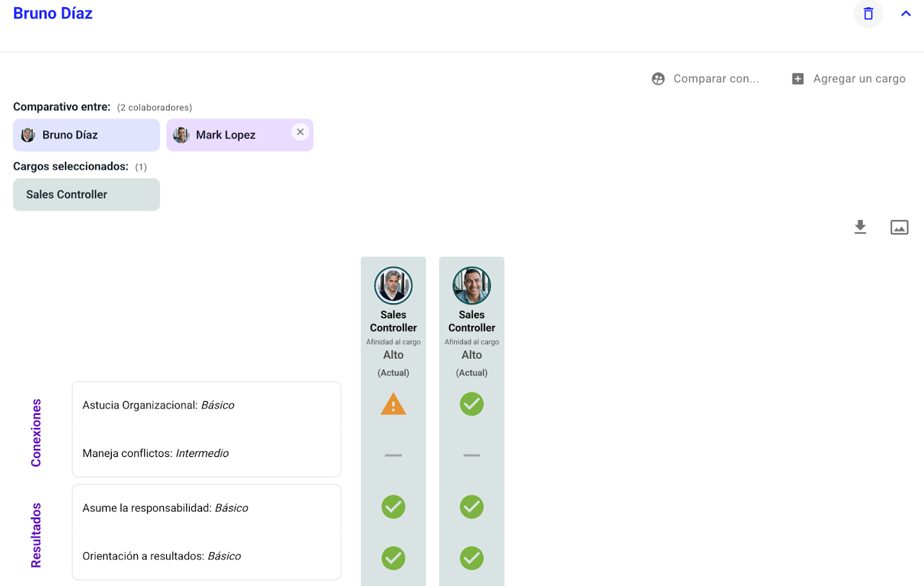Click Agregar un cargo button
Image resolution: width=924 pixels, height=586 pixels.
(x=848, y=79)
